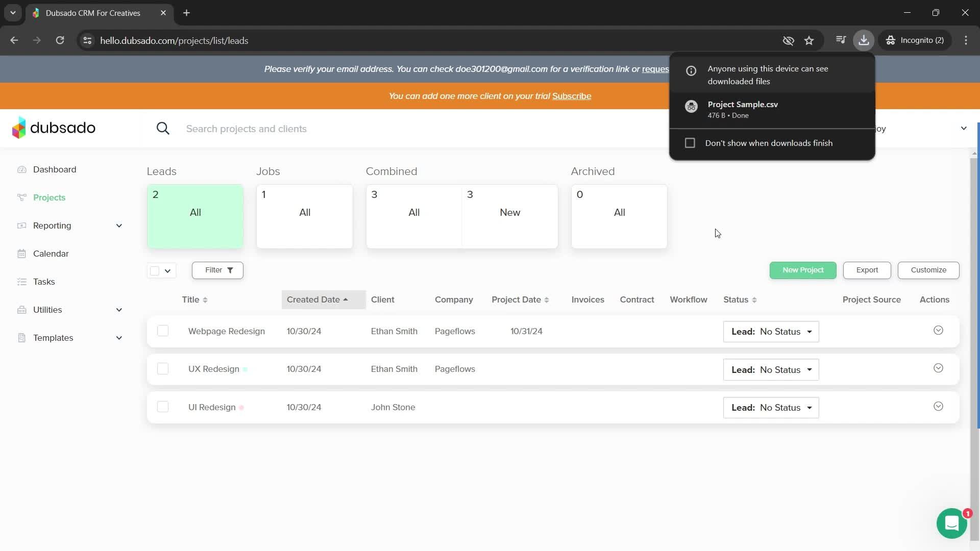Open Tasks from the sidebar
This screenshot has width=980, height=551.
point(44,282)
